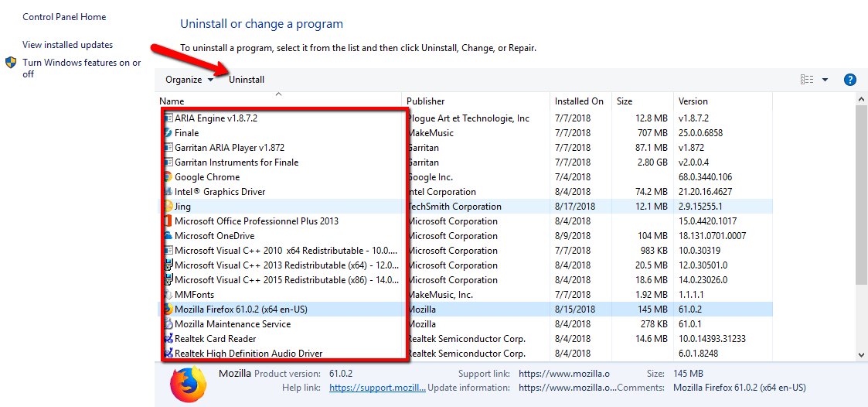Click the 8/17/2018 installed date cell
Viewport: 868px width, 407px height.
click(577, 207)
